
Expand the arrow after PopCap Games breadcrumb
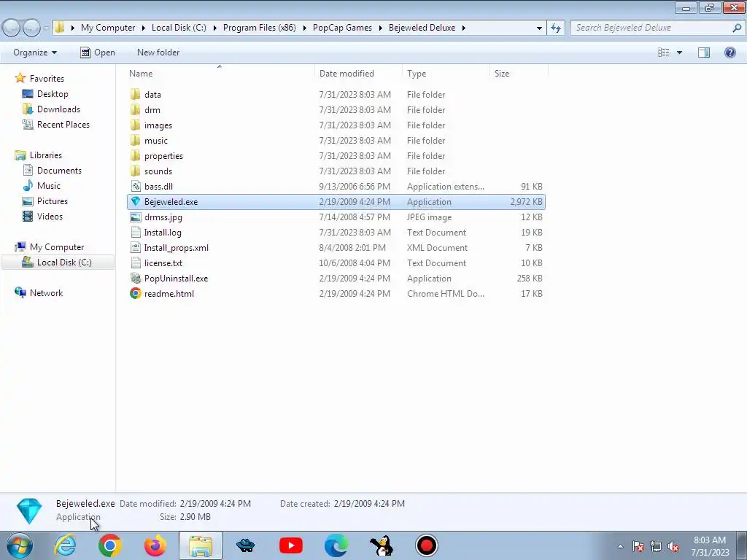pyautogui.click(x=381, y=28)
